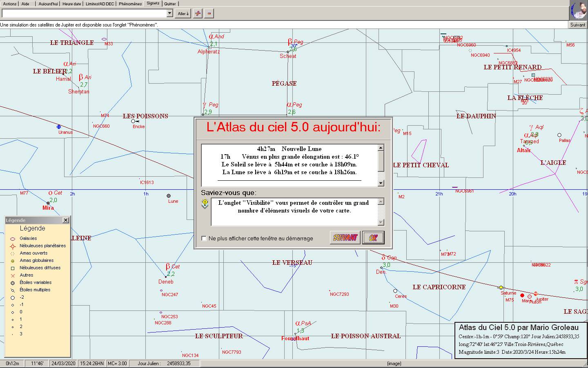588x368 pixels.
Task: Select the Pallas asteroid marker
Action: pos(559,135)
